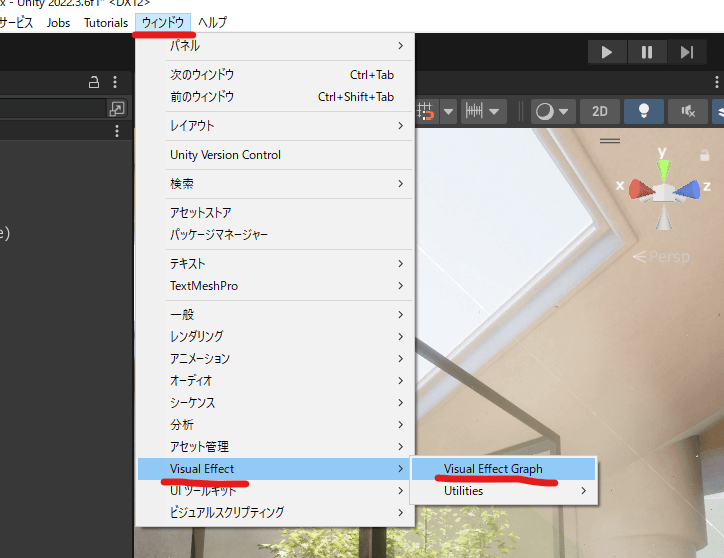The width and height of the screenshot is (724, 558).
Task: Click the green Y axis cone on gizmo
Action: (x=662, y=160)
